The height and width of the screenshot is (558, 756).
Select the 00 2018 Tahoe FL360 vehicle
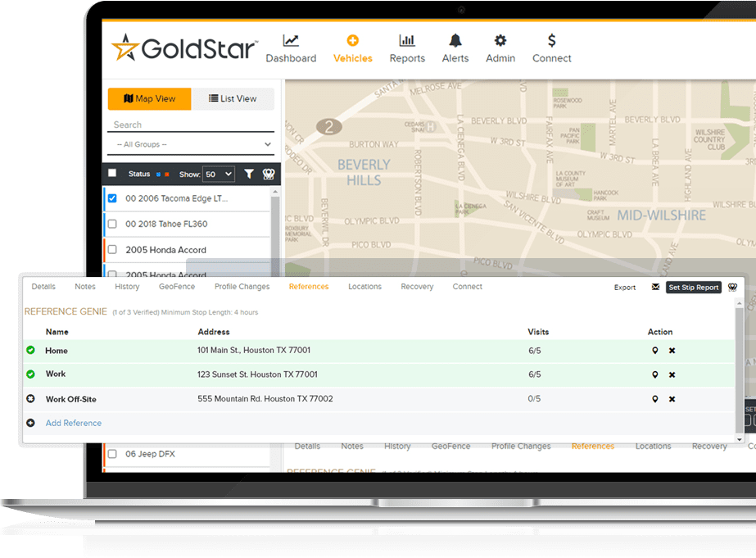click(x=166, y=224)
